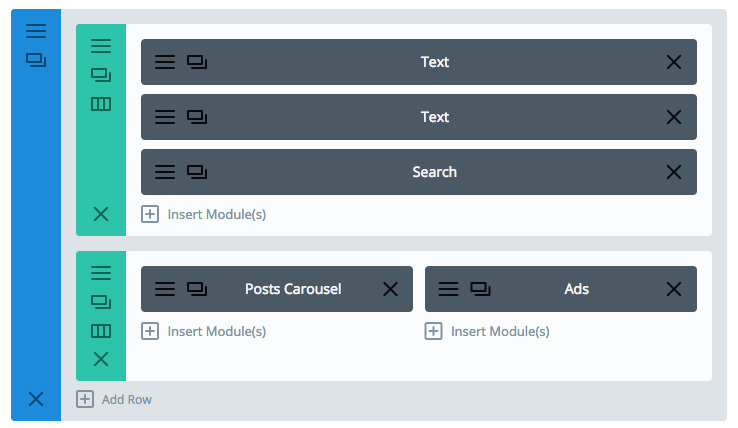Delete the blue section with X icon
The height and width of the screenshot is (428, 738).
tap(36, 399)
